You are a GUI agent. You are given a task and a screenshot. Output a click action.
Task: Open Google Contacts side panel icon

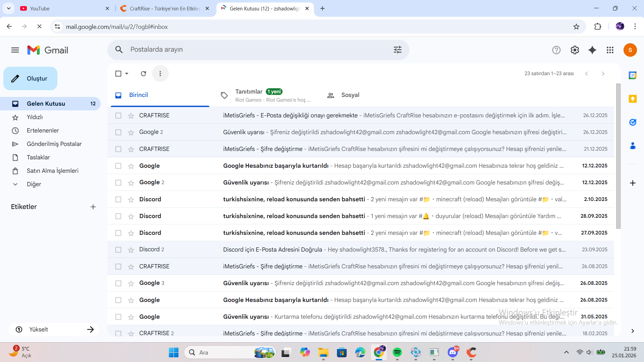[x=633, y=146]
